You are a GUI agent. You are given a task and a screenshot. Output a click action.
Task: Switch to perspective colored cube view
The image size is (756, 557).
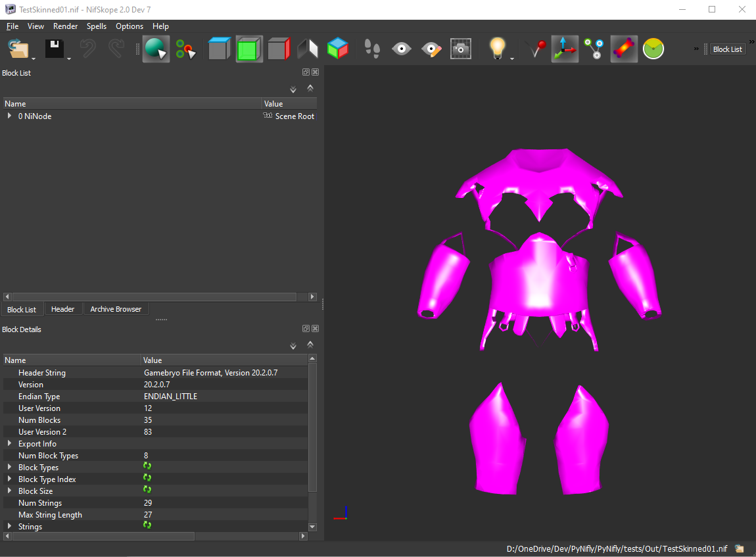tap(337, 49)
